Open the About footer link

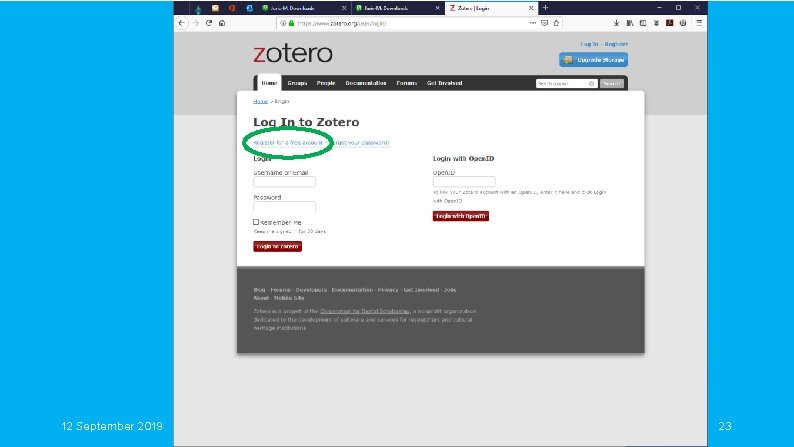[261, 298]
